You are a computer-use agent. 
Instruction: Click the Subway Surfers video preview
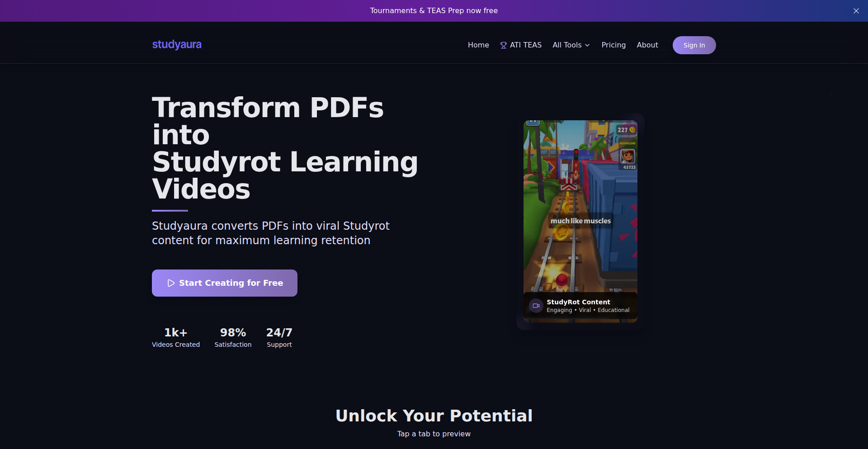(580, 222)
